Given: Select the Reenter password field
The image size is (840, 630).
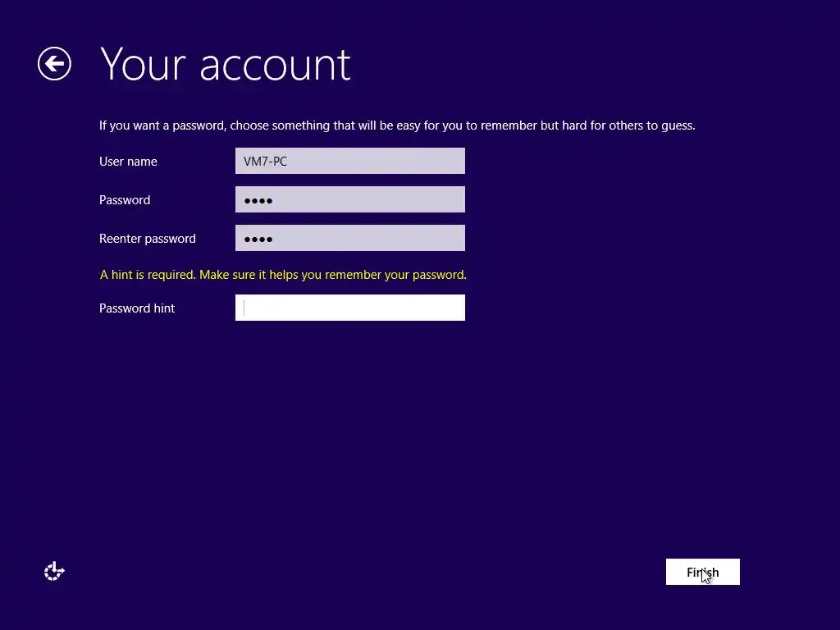Looking at the screenshot, I should (x=349, y=238).
